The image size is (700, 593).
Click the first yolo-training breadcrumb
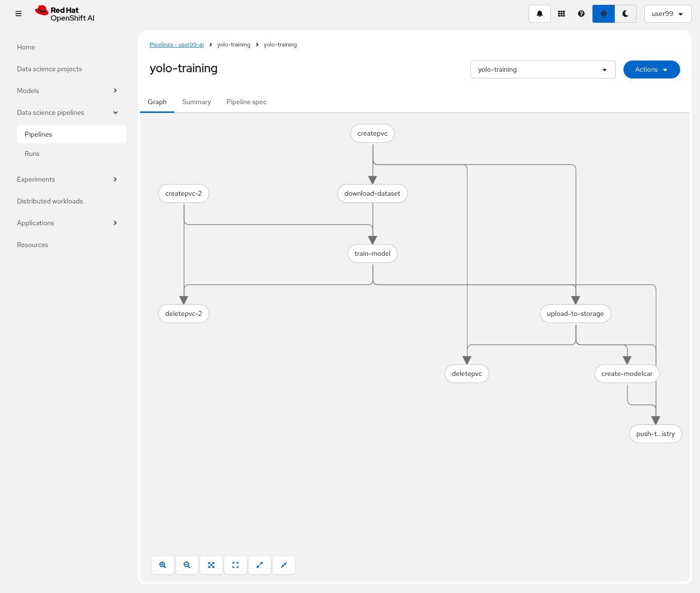233,45
